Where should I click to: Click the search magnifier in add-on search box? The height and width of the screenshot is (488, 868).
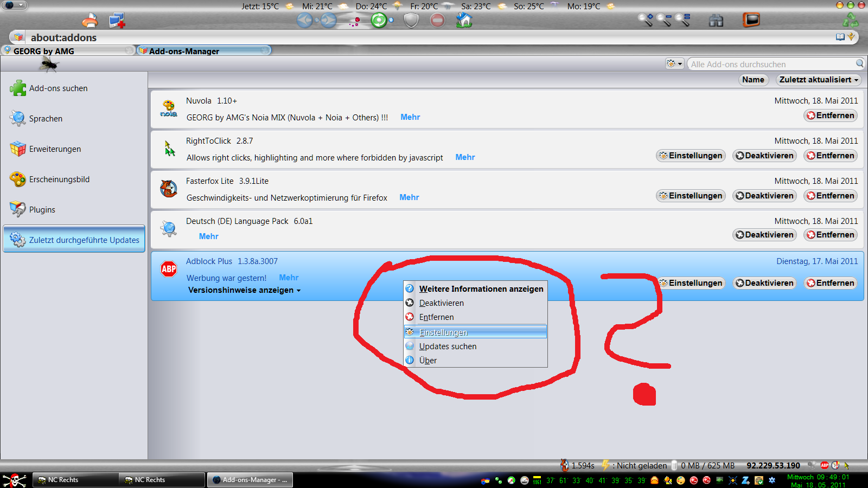pyautogui.click(x=860, y=63)
